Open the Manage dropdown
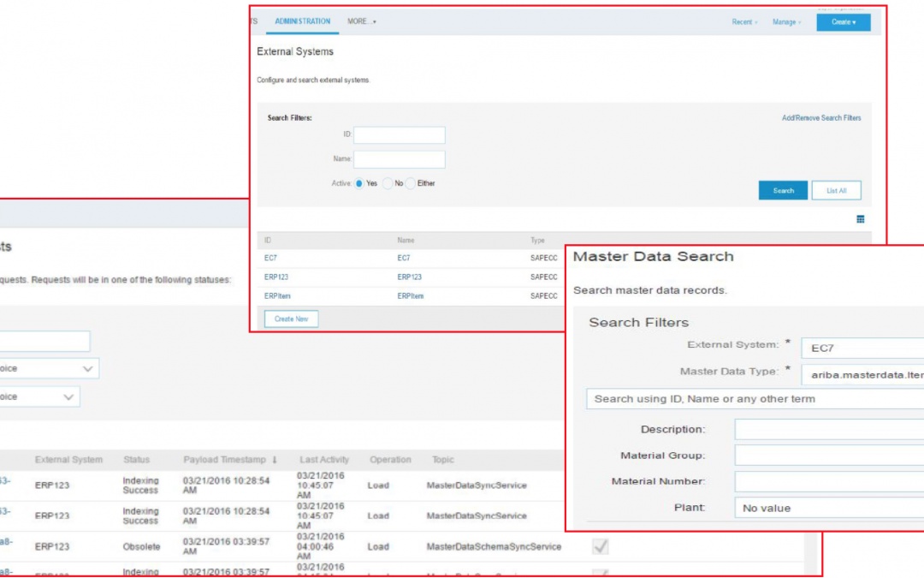The height and width of the screenshot is (578, 924). tap(787, 21)
